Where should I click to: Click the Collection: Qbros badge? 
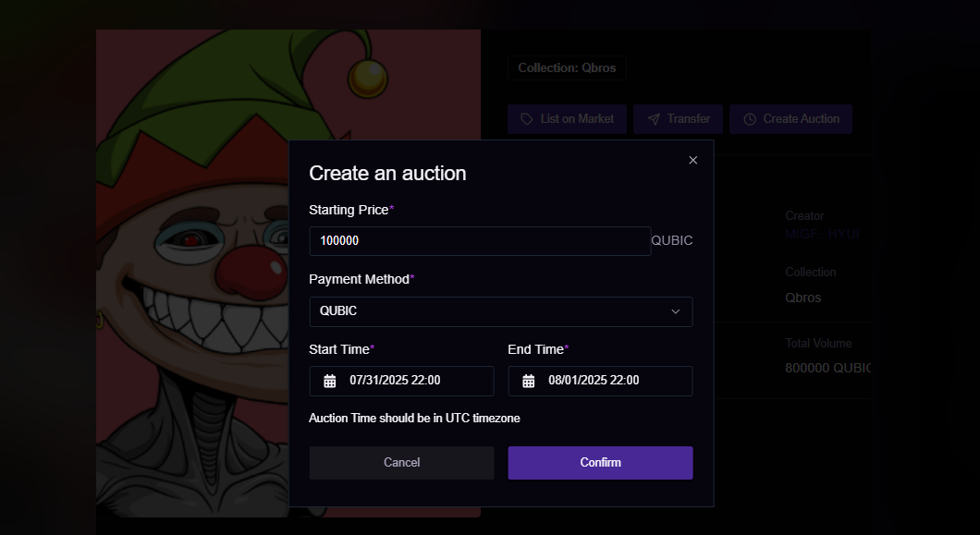[567, 67]
